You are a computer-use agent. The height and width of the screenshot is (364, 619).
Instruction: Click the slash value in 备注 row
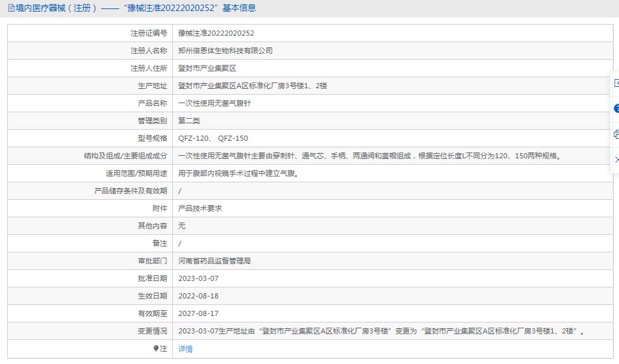(180, 243)
